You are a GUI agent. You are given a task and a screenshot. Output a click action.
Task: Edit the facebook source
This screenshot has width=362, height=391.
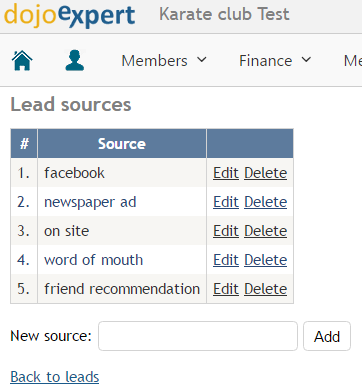pos(226,173)
